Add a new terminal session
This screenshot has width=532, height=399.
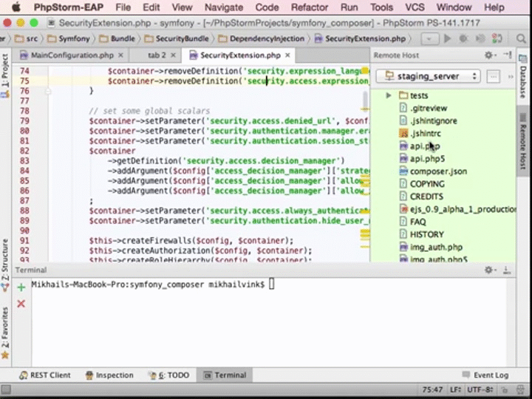click(21, 287)
